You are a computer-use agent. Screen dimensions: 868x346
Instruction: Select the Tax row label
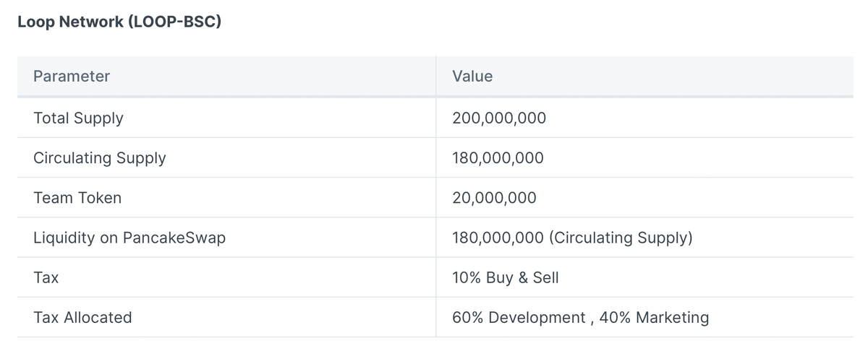[x=46, y=277]
